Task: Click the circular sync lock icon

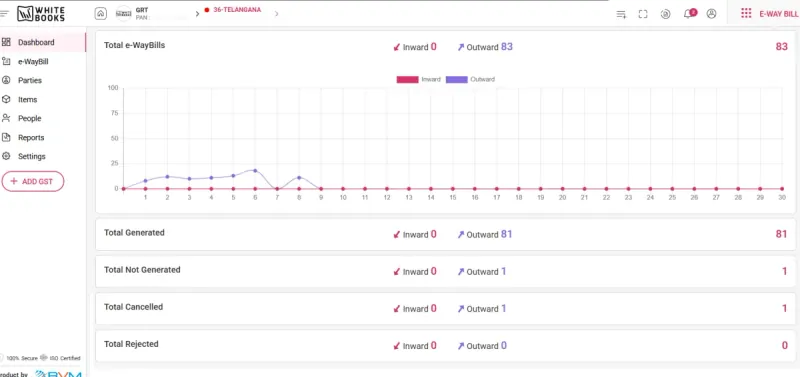Action: pos(665,14)
